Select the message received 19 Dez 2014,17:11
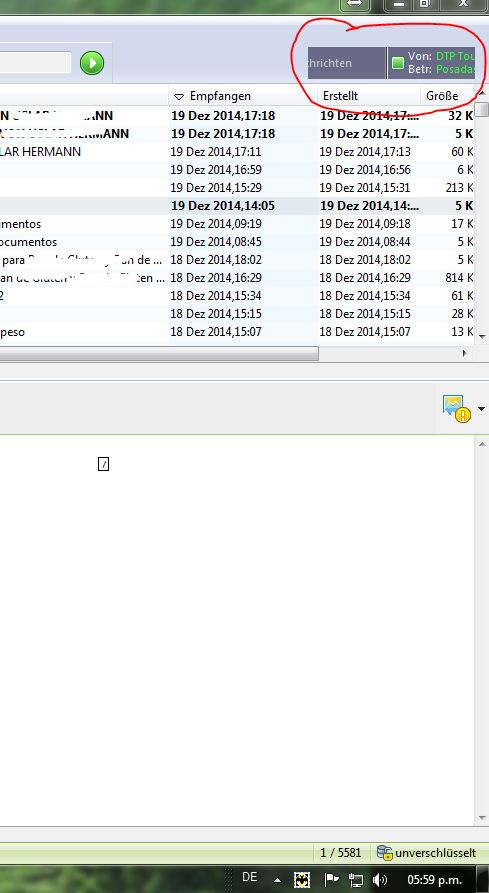This screenshot has width=489, height=893. [237, 151]
